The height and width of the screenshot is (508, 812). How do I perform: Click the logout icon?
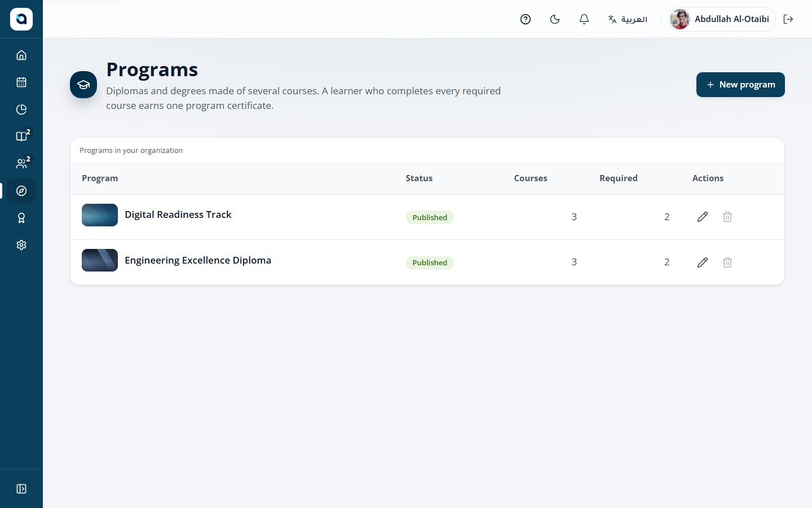point(788,19)
